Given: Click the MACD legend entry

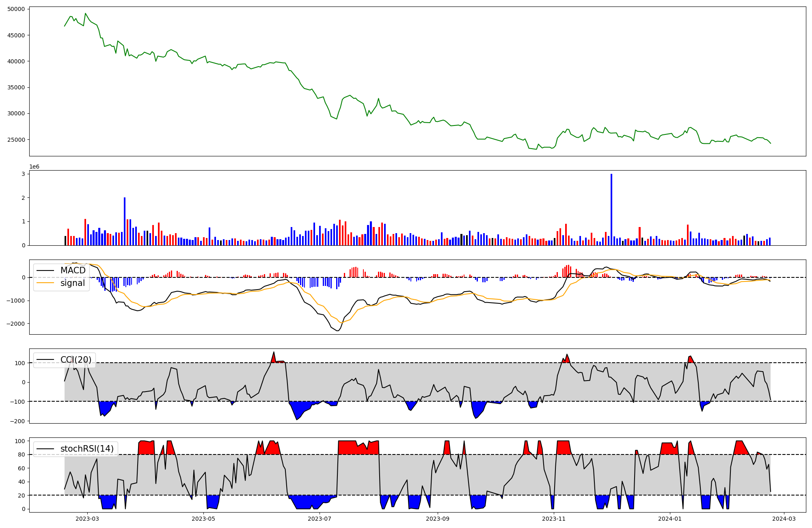Looking at the screenshot, I should [73, 270].
